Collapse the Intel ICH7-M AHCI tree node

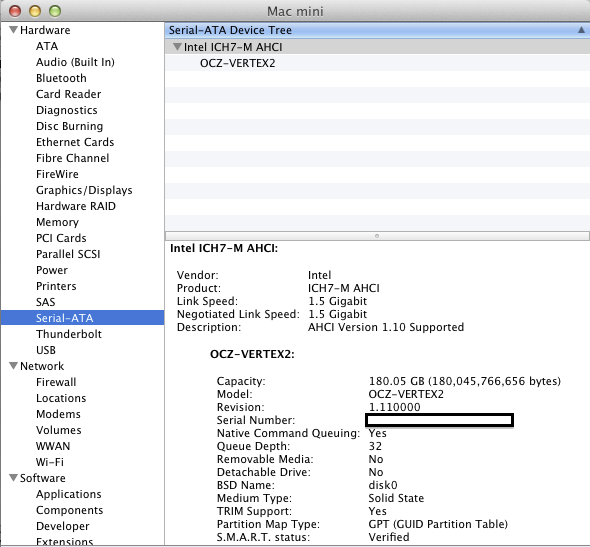(177, 47)
